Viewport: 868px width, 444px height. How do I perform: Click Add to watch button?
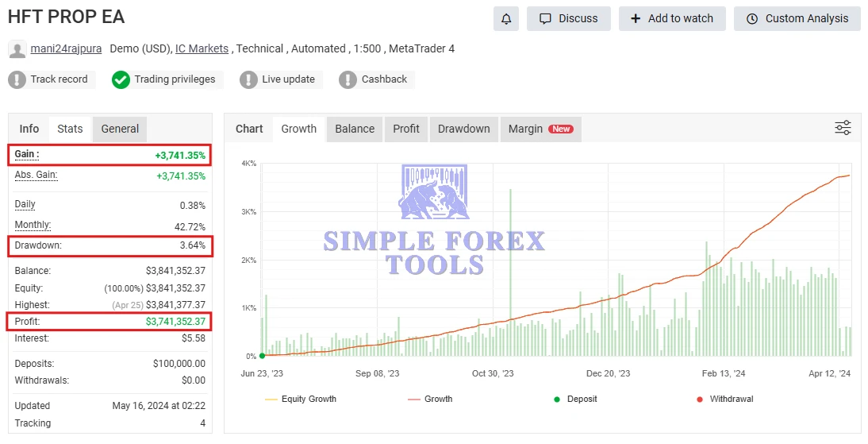point(671,18)
